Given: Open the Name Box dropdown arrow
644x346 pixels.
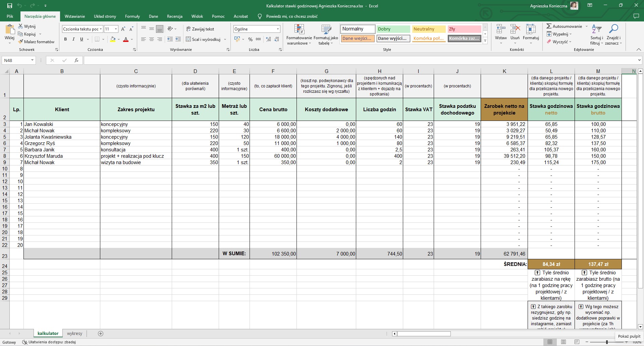Looking at the screenshot, I should tap(32, 60).
